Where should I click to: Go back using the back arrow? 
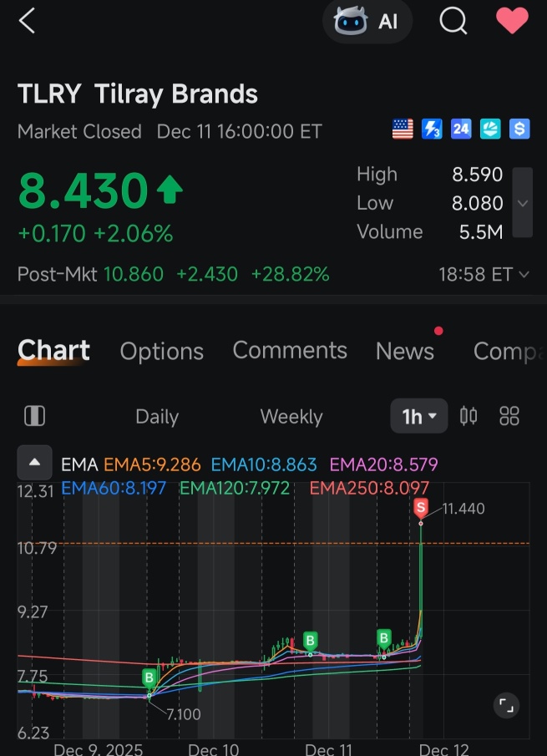27,21
